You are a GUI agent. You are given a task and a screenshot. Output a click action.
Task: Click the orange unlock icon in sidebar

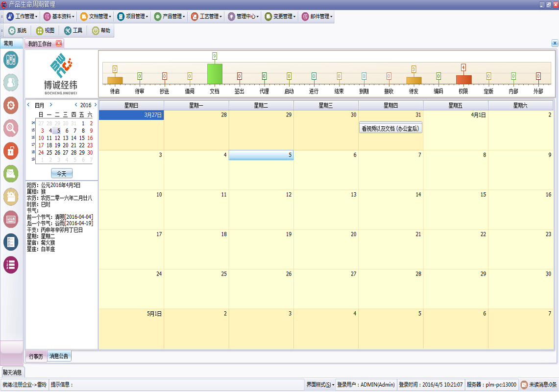point(11,151)
